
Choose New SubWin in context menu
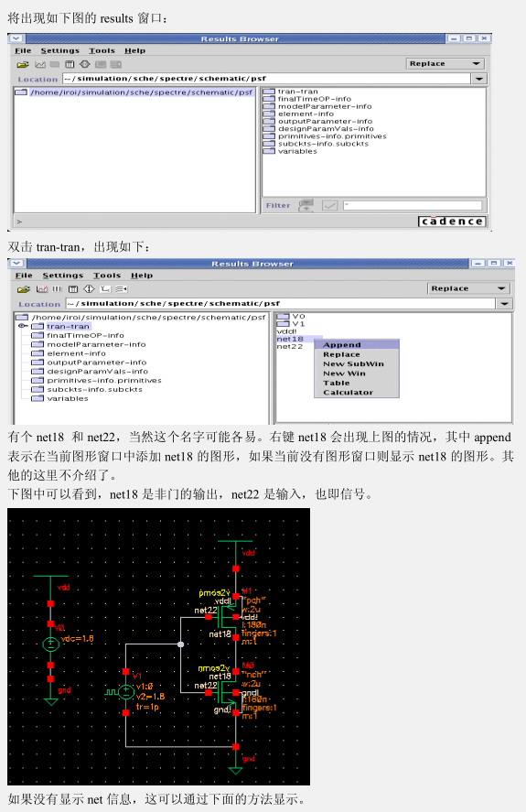pos(357,364)
